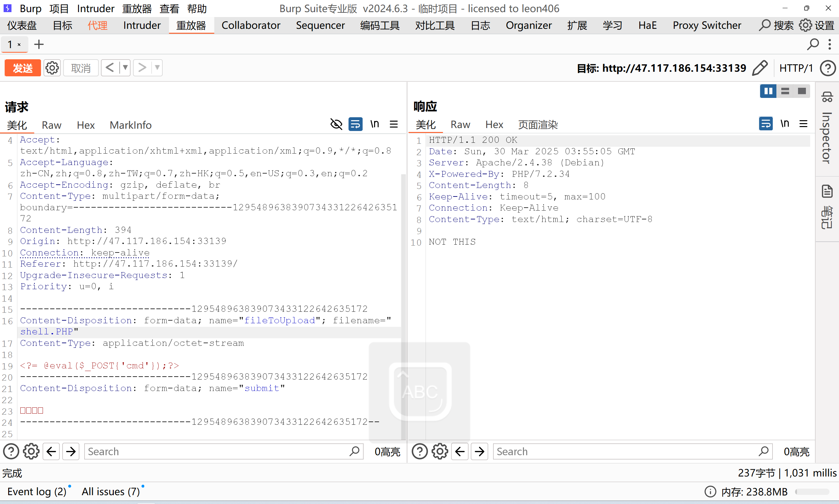Viewport: 839px width, 504px height.
Task: Toggle line wrap in the request editor
Action: click(x=356, y=124)
